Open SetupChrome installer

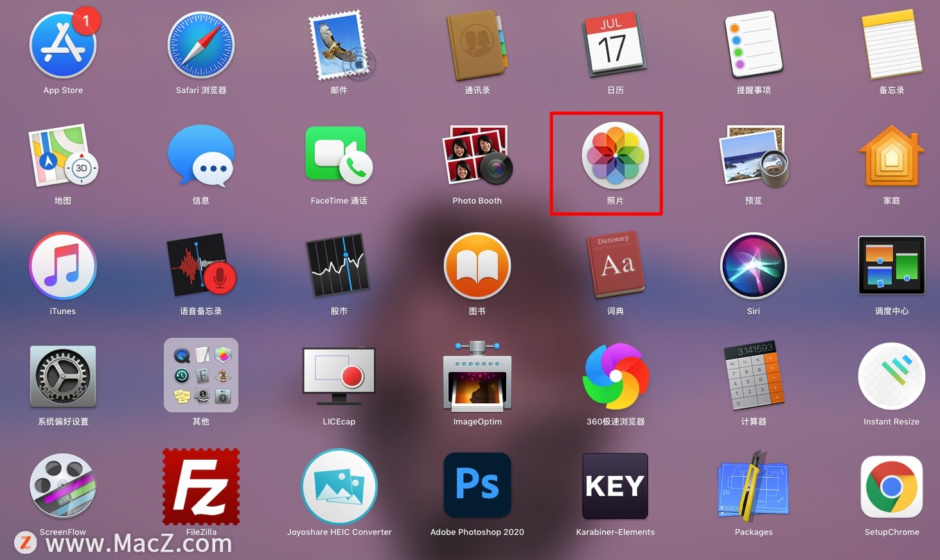click(892, 487)
